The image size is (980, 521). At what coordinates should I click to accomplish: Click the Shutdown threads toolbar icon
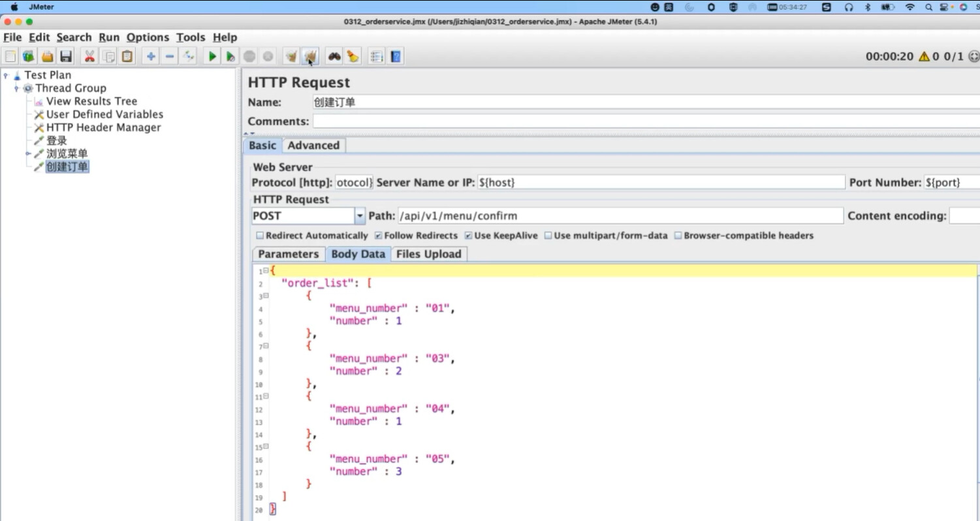coord(268,57)
